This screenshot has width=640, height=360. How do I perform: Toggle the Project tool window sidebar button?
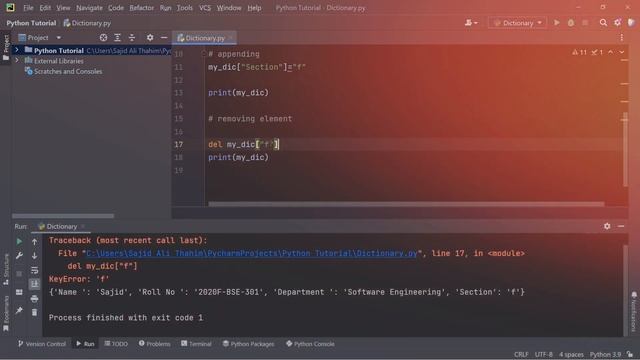(x=6, y=47)
